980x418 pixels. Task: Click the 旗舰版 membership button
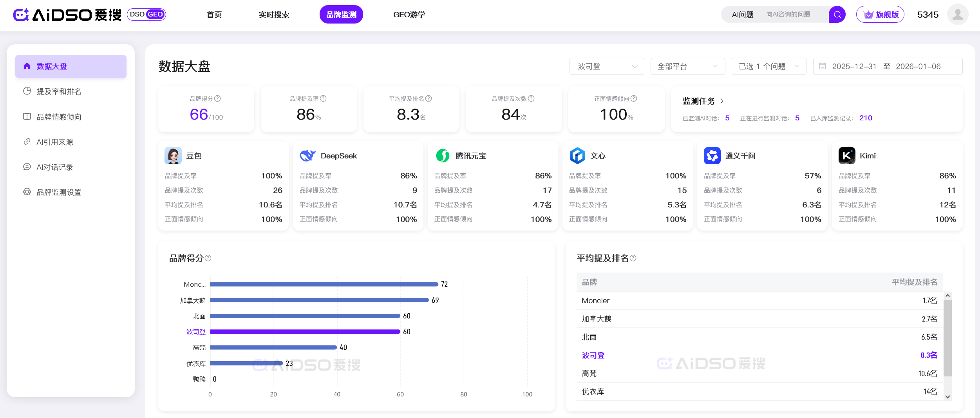click(x=880, y=15)
